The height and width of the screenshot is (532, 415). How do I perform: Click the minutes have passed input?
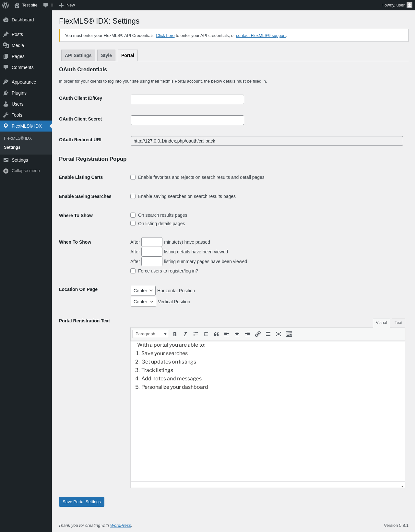pyautogui.click(x=152, y=242)
